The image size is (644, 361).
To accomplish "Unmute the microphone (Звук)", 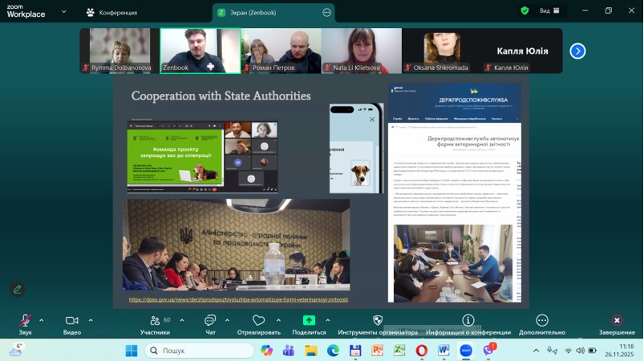I will click(x=25, y=321).
